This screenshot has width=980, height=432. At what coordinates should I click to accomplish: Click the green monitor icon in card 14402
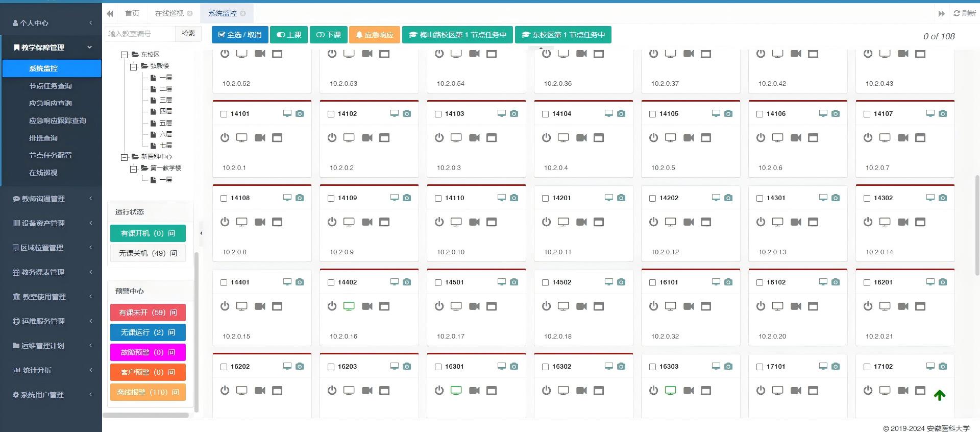click(349, 306)
